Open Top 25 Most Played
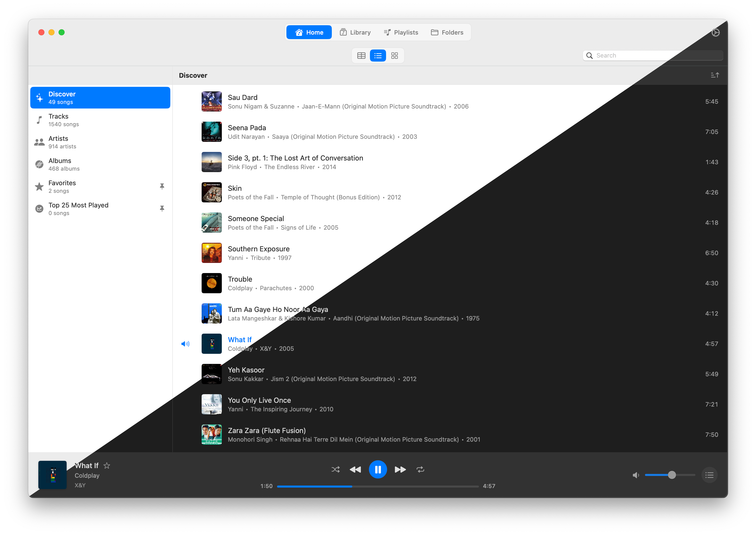Image resolution: width=756 pixels, height=535 pixels. click(100, 209)
